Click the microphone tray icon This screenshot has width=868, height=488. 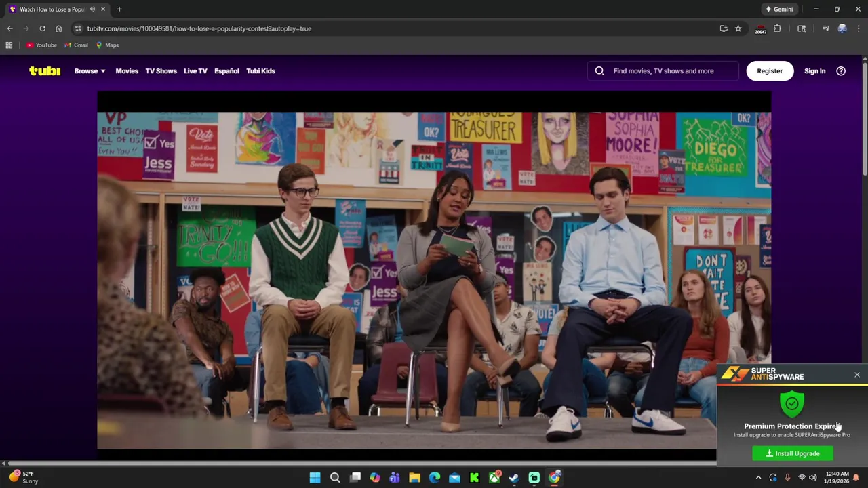click(x=787, y=478)
